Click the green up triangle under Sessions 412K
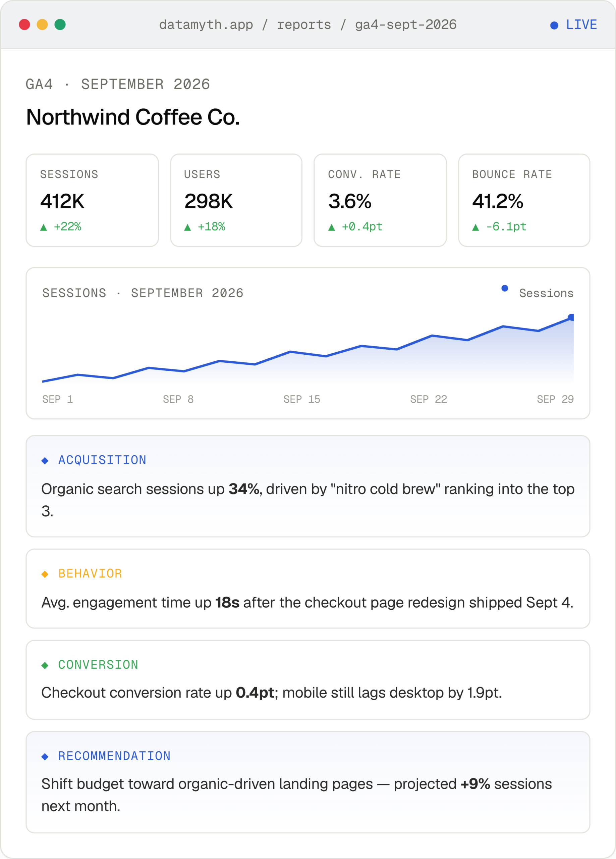This screenshot has height=859, width=616. pos(44,227)
